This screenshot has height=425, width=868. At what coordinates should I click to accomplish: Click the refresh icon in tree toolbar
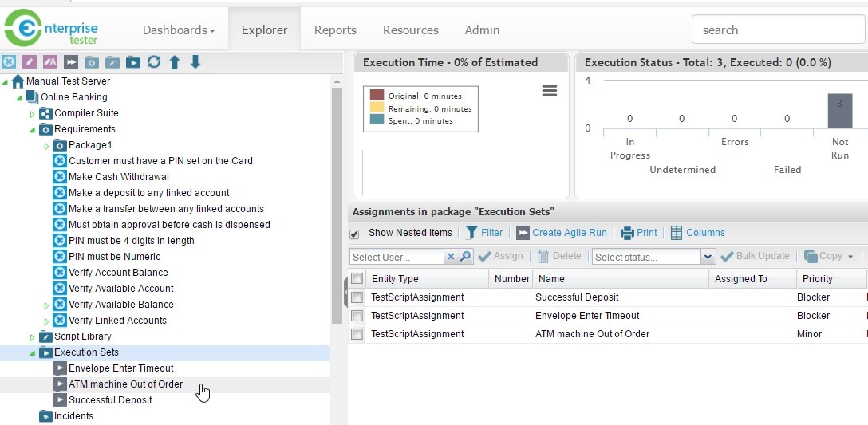(154, 62)
